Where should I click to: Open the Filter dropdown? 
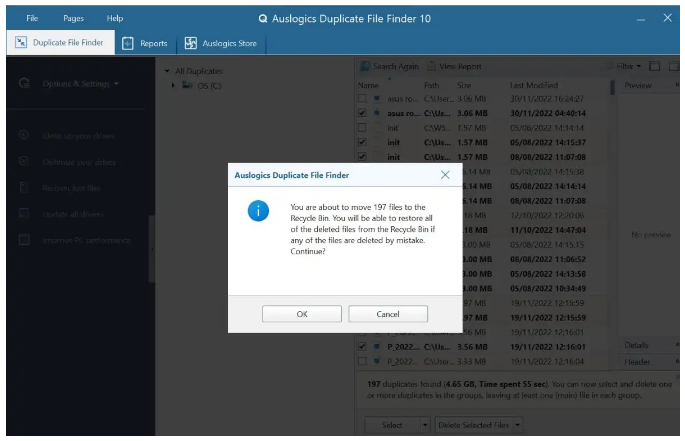pyautogui.click(x=628, y=66)
